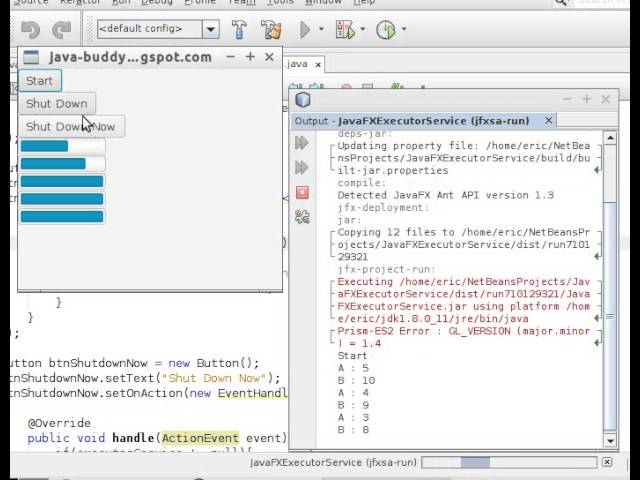Click the Shut Down button

point(57,104)
